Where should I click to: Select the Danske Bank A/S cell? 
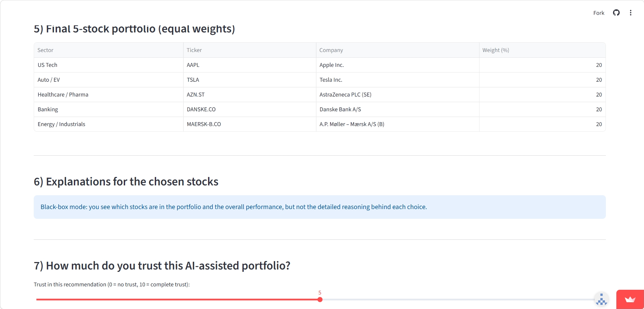pos(398,109)
